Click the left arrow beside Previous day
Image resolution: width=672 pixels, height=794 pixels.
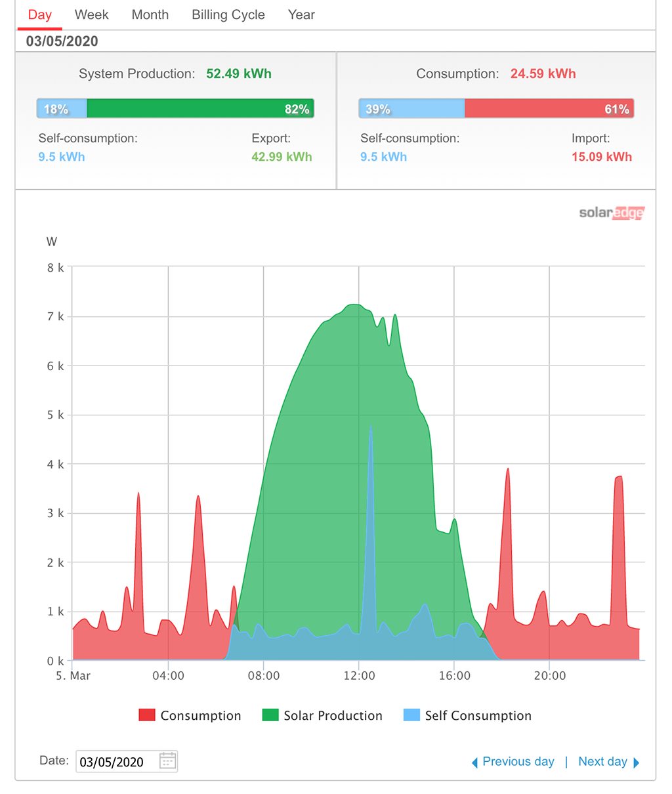(474, 763)
